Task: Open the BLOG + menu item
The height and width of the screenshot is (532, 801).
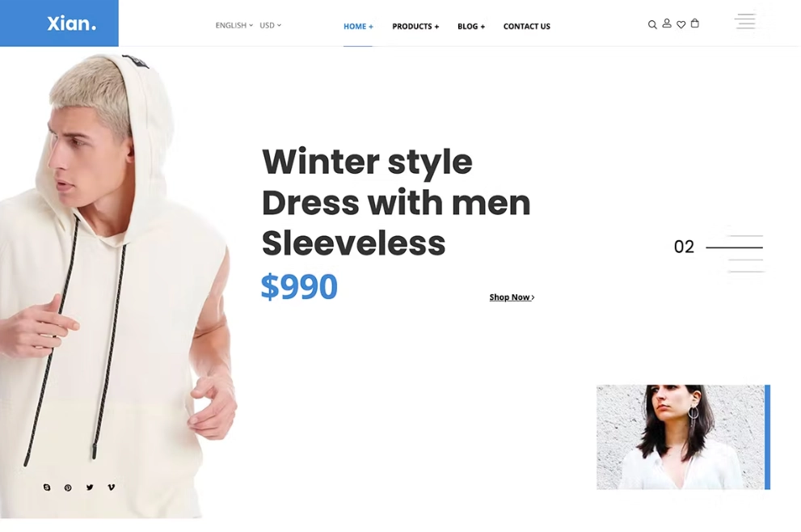Action: point(471,26)
